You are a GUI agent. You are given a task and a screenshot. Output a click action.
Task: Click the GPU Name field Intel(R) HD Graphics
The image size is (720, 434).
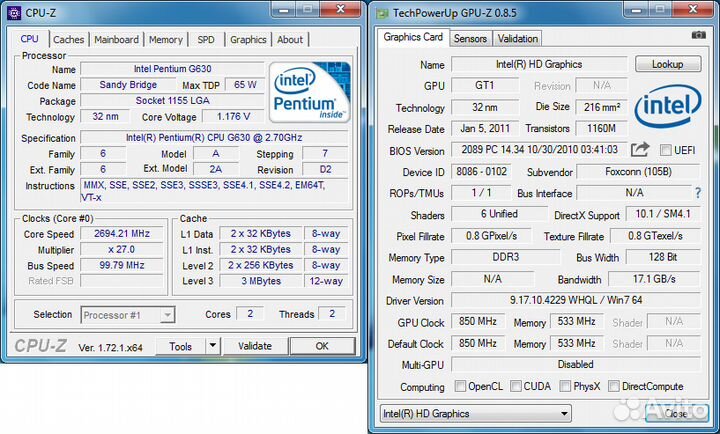coord(539,64)
